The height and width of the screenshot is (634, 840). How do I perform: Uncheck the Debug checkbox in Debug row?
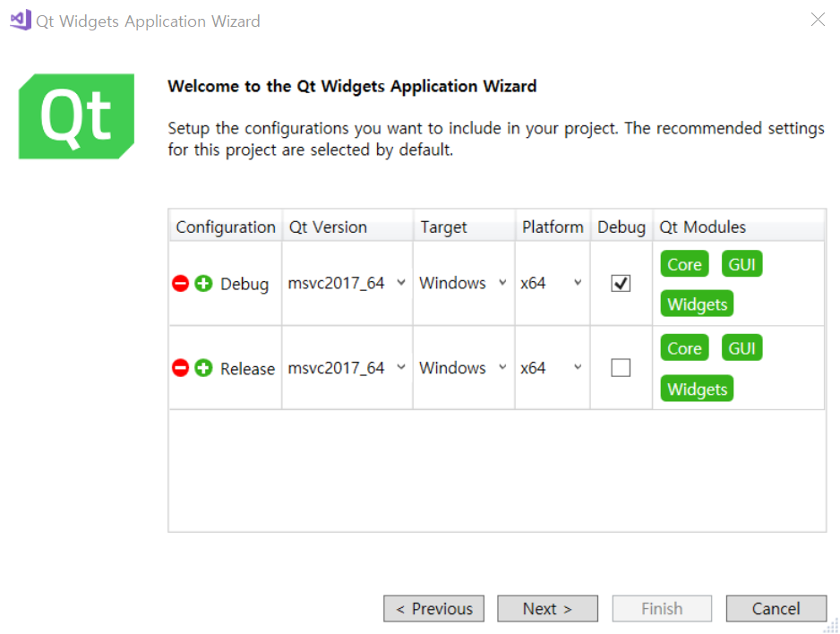pyautogui.click(x=621, y=283)
